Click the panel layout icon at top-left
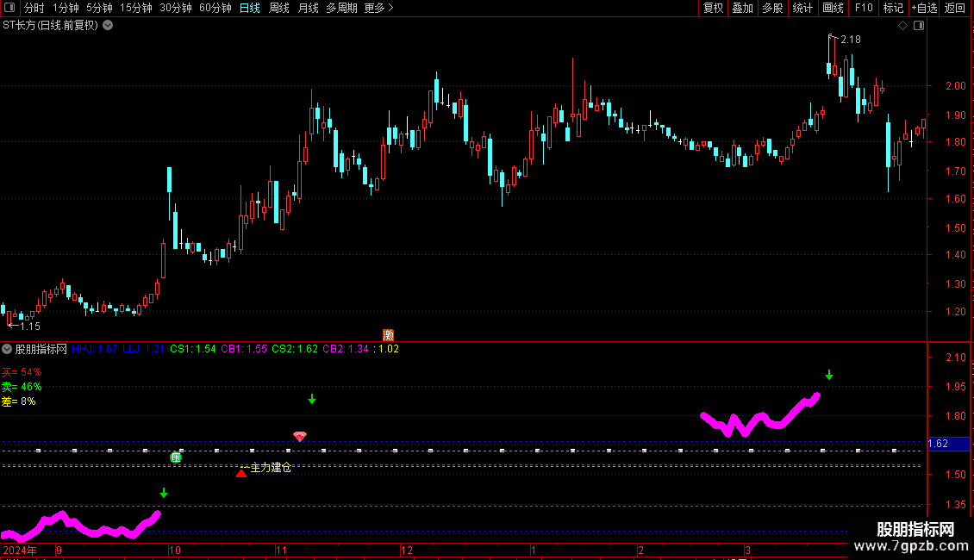 tap(9, 8)
